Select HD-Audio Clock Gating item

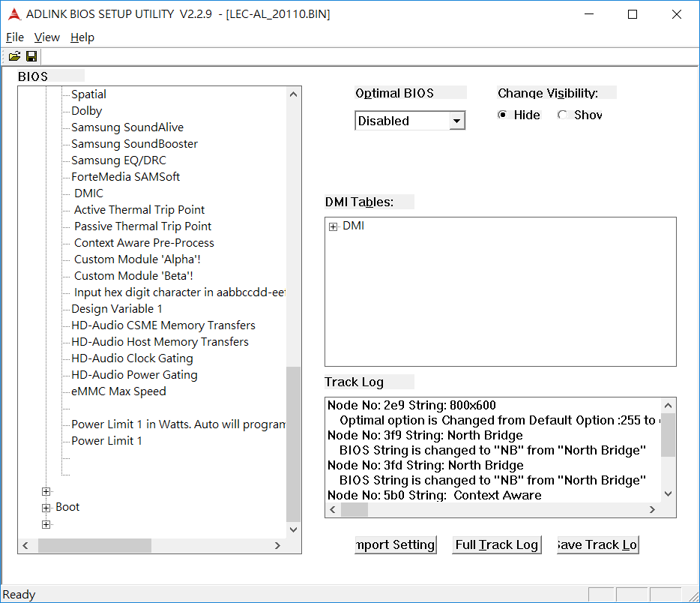132,358
